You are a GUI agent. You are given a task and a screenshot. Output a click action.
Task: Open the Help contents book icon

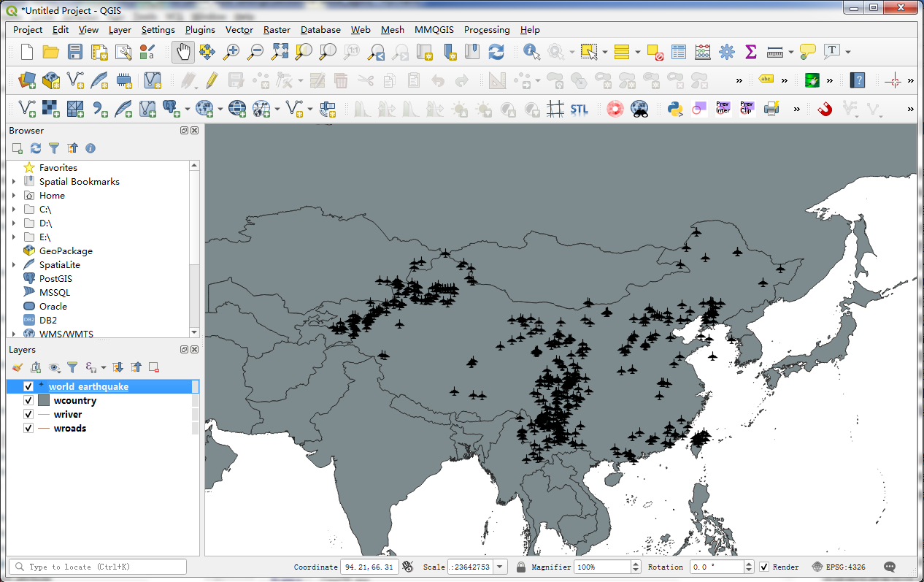click(x=858, y=80)
